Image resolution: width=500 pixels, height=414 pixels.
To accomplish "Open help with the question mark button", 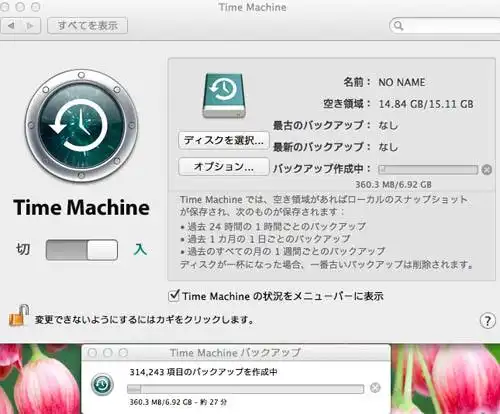I will tap(487, 321).
